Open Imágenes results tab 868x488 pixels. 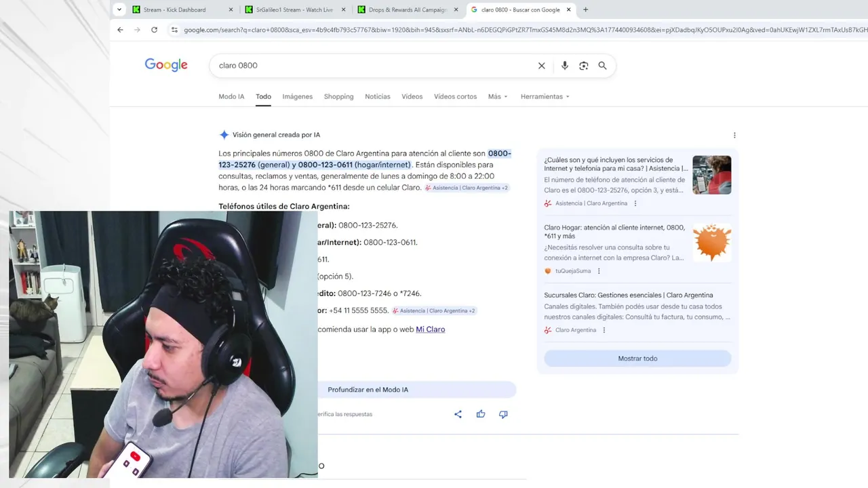pyautogui.click(x=298, y=96)
